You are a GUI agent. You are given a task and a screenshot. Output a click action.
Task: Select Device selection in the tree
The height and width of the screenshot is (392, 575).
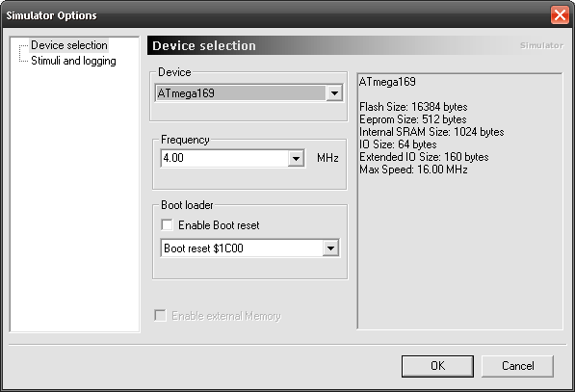point(69,45)
